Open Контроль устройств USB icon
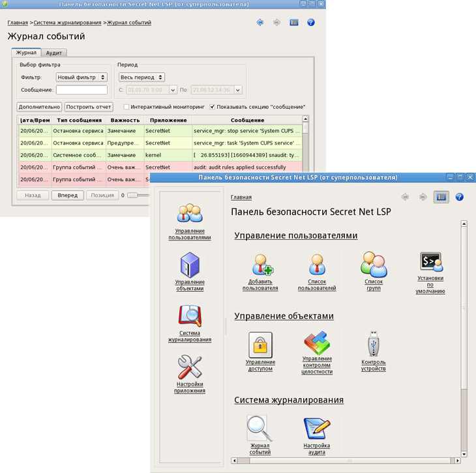The image size is (476, 473). (373, 344)
